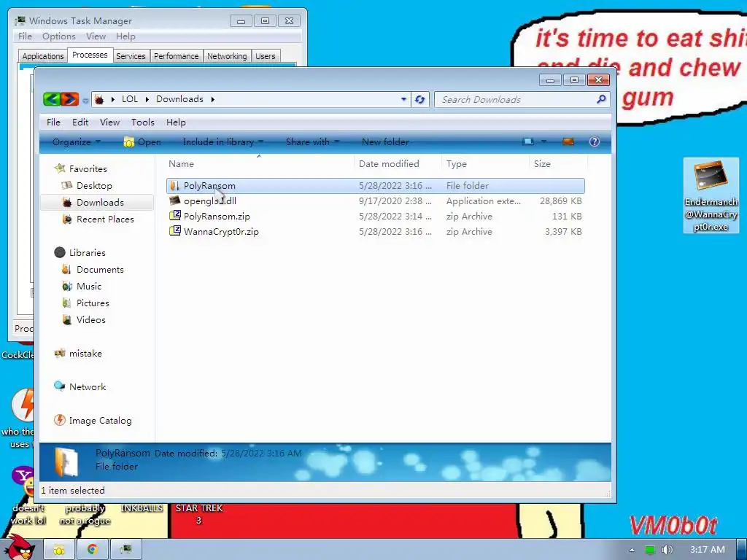Go back with the green back arrow
The width and height of the screenshot is (747, 560).
(x=52, y=99)
